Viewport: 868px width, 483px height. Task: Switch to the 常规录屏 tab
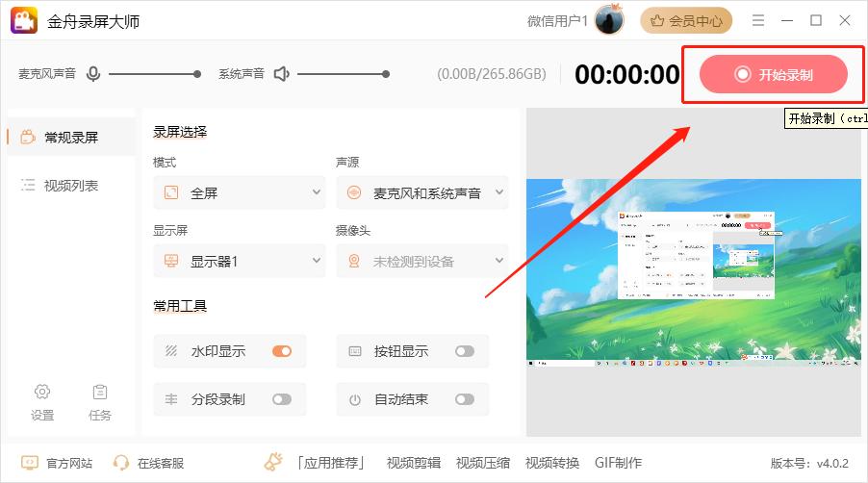click(x=71, y=138)
